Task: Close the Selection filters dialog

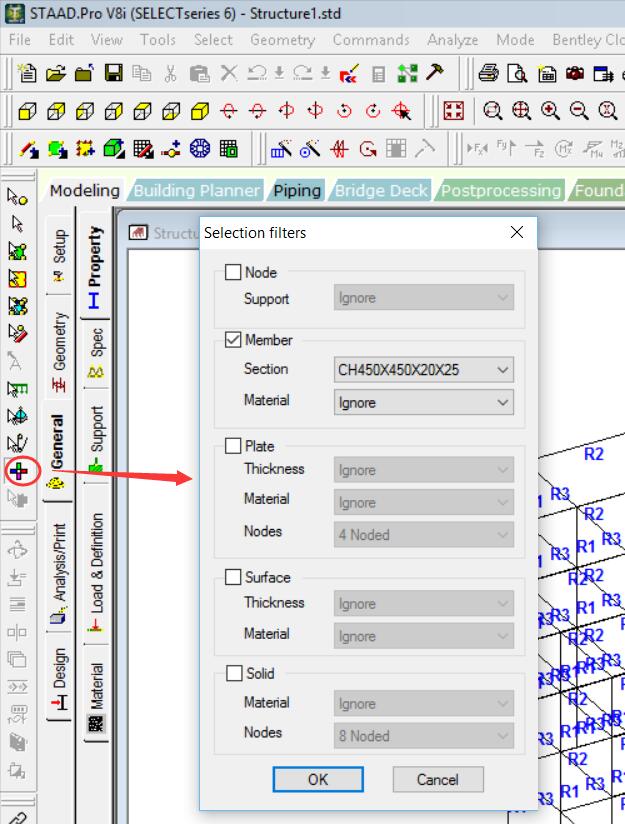Action: click(x=517, y=232)
